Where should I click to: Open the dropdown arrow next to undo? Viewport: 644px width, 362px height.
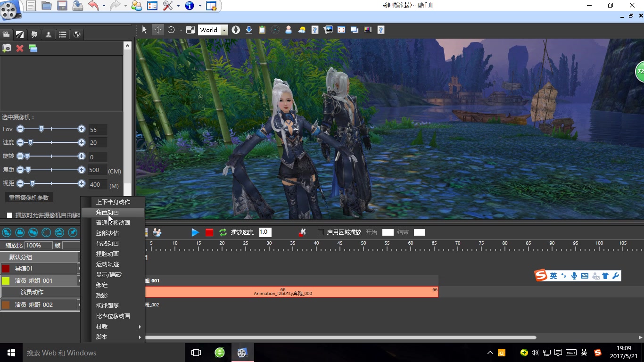[103, 6]
